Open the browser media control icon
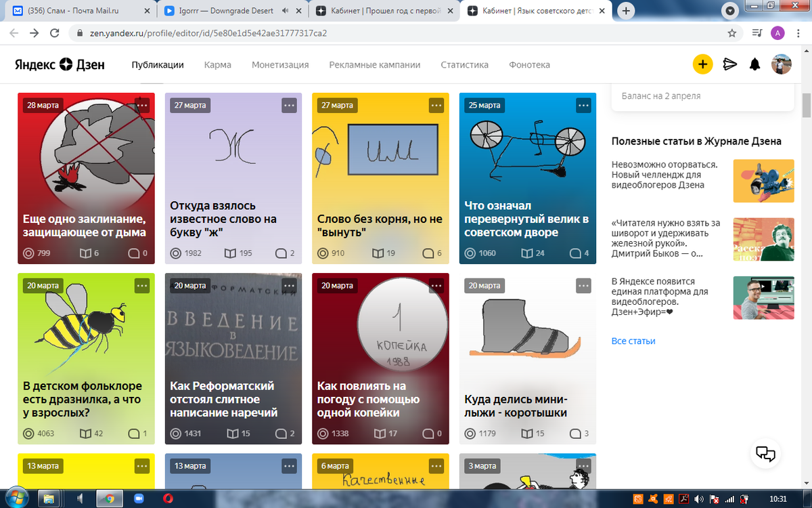812x508 pixels. pos(757,33)
